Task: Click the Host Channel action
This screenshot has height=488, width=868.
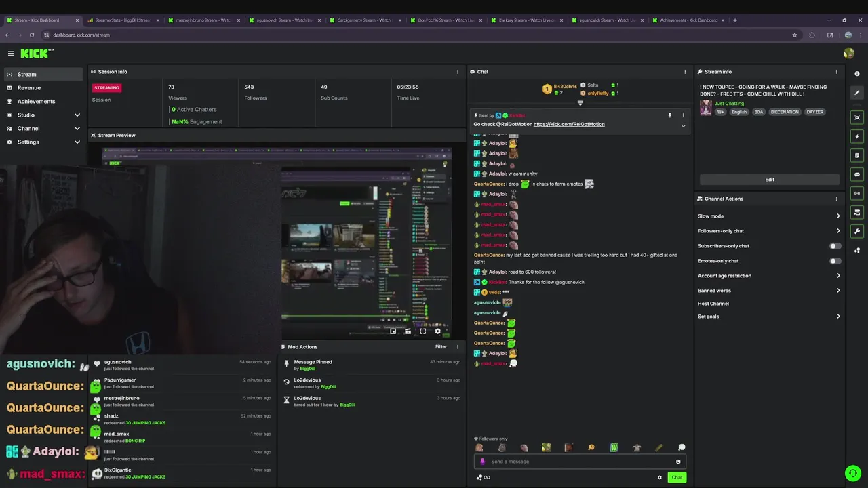Action: point(713,304)
